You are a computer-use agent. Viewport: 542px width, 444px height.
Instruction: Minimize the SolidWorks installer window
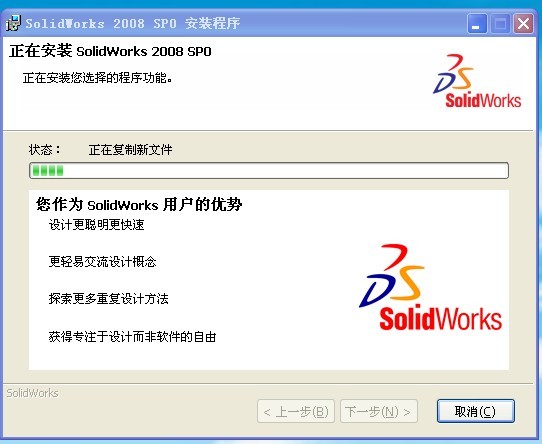[477, 24]
